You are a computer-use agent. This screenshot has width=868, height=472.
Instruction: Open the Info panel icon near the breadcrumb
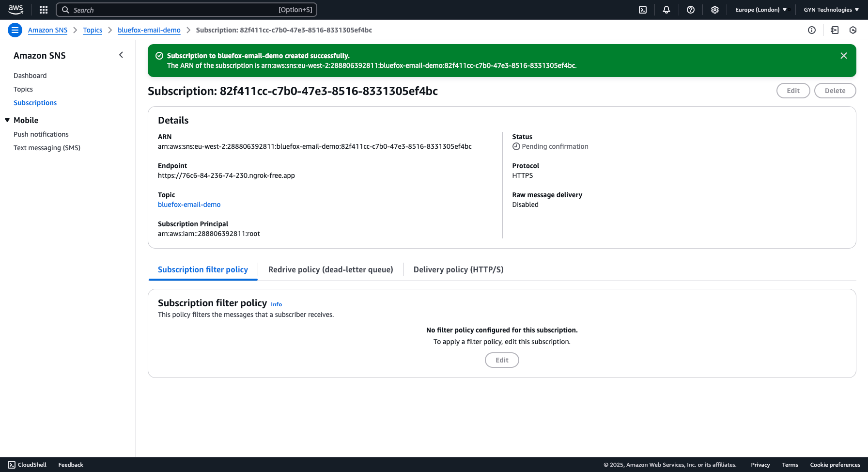tap(812, 30)
